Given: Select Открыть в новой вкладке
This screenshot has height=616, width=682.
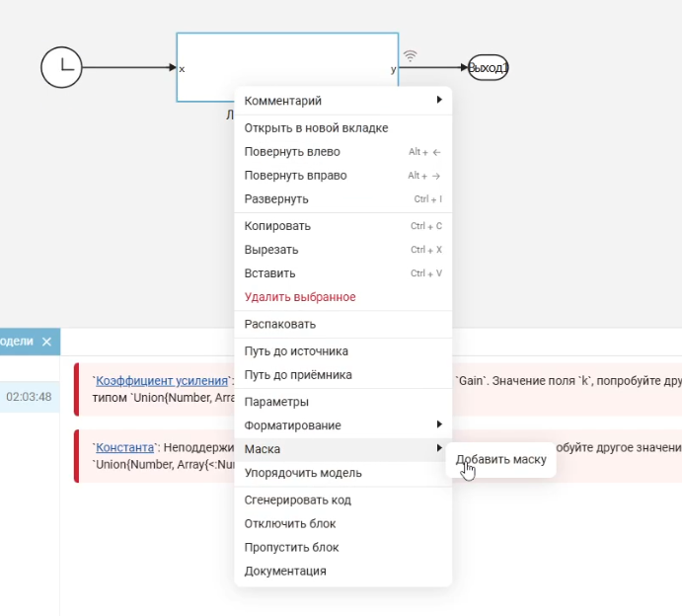Looking at the screenshot, I should (316, 128).
